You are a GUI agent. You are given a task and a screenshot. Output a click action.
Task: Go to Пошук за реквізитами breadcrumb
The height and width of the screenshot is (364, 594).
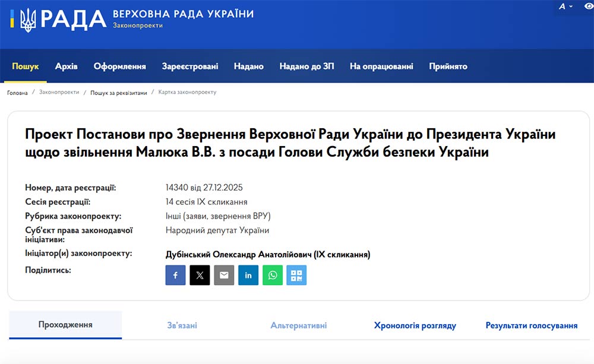tap(119, 93)
